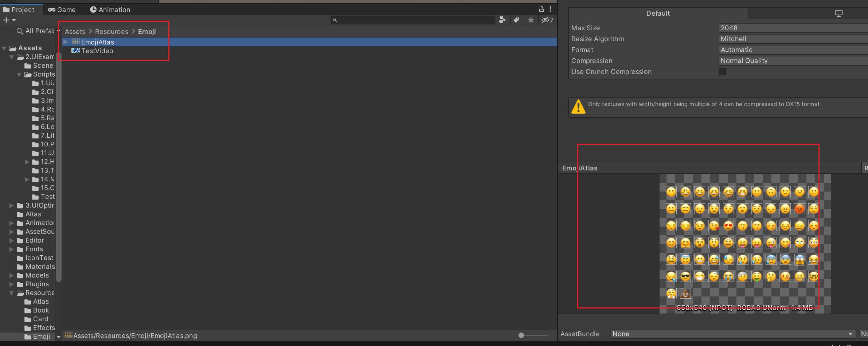
Task: Select the Emoji folder in tree
Action: [37, 337]
